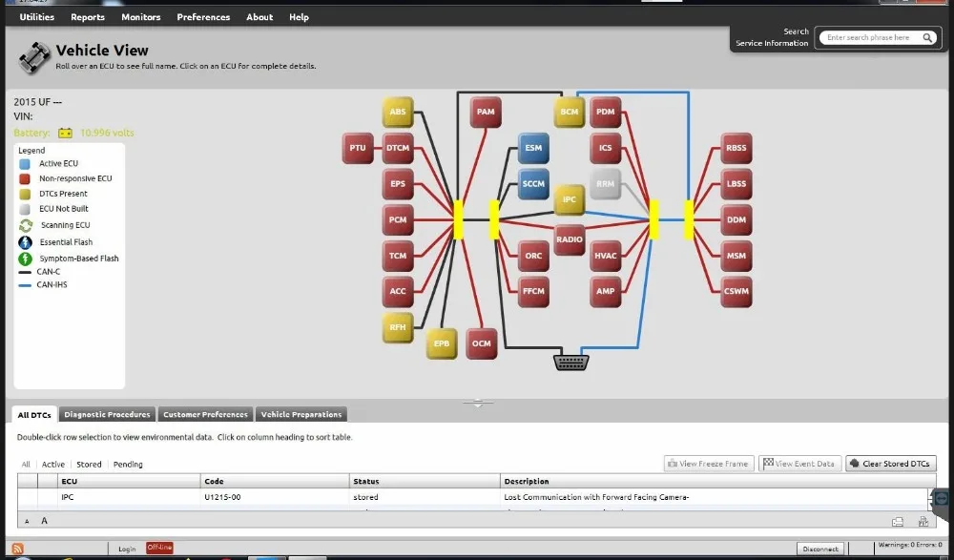Click the small A font size control
The image size is (954, 560).
(27, 522)
